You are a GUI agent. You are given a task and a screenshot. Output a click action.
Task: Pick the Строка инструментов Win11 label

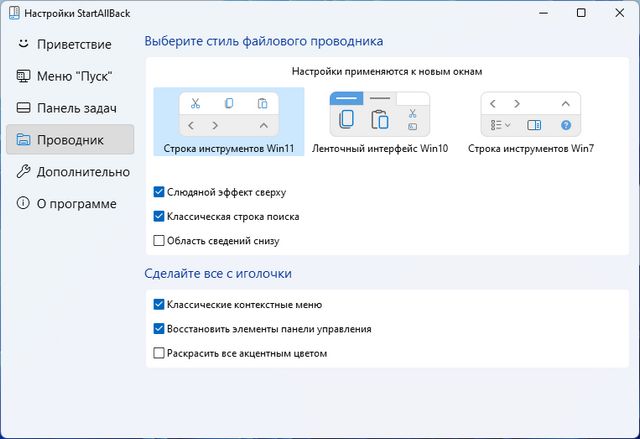(x=228, y=149)
